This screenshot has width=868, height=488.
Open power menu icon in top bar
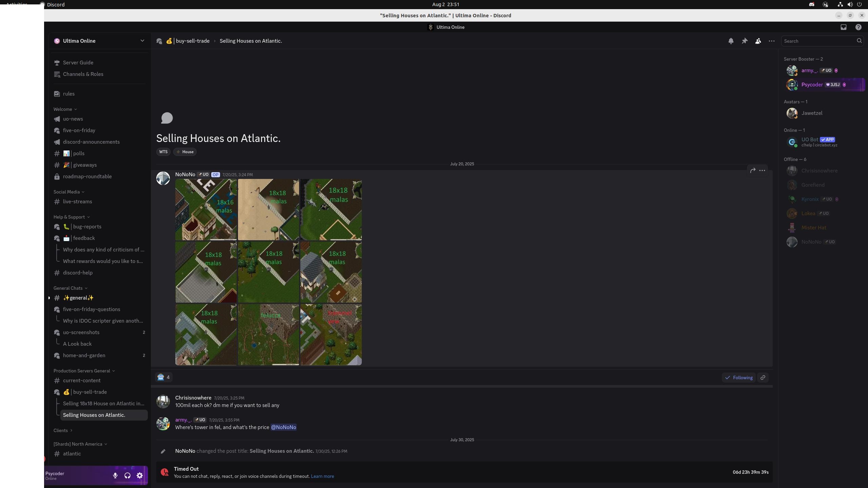[860, 4]
